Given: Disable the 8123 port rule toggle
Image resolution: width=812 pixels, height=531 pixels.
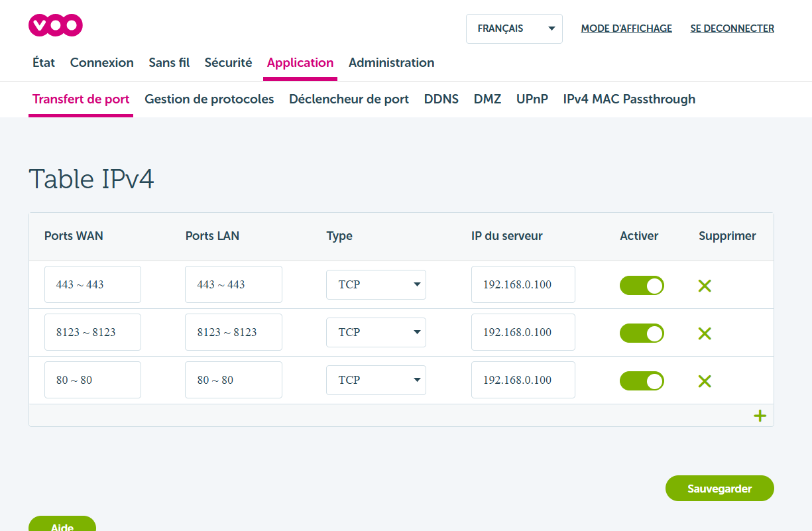Looking at the screenshot, I should point(642,333).
